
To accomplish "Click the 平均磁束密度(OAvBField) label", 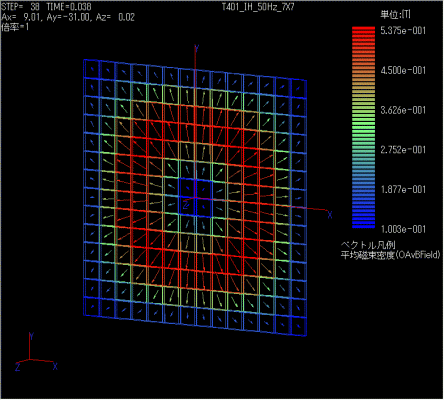I will pos(390,255).
